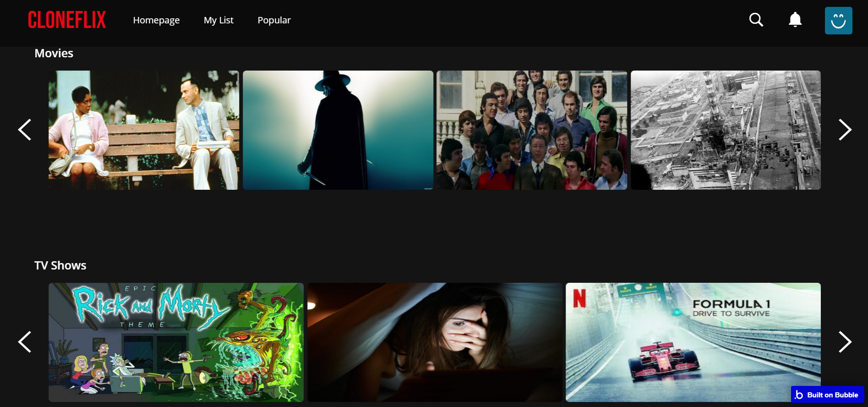The height and width of the screenshot is (407, 868).
Task: Open the group of men movie thumbnail
Action: click(532, 130)
